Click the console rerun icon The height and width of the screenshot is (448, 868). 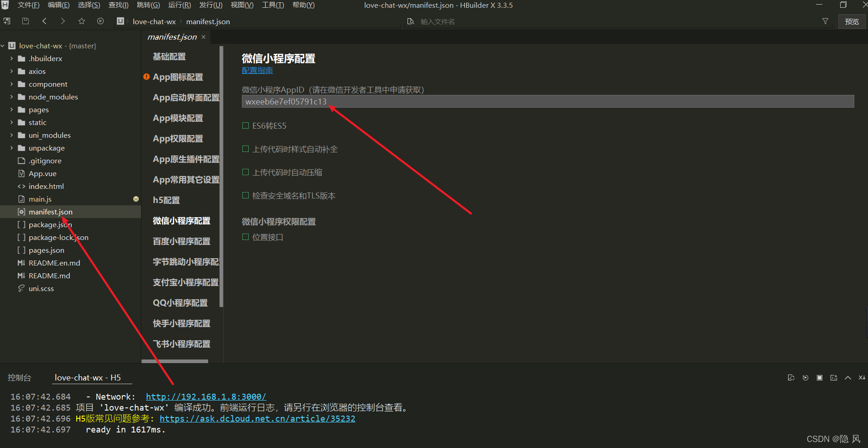point(805,378)
